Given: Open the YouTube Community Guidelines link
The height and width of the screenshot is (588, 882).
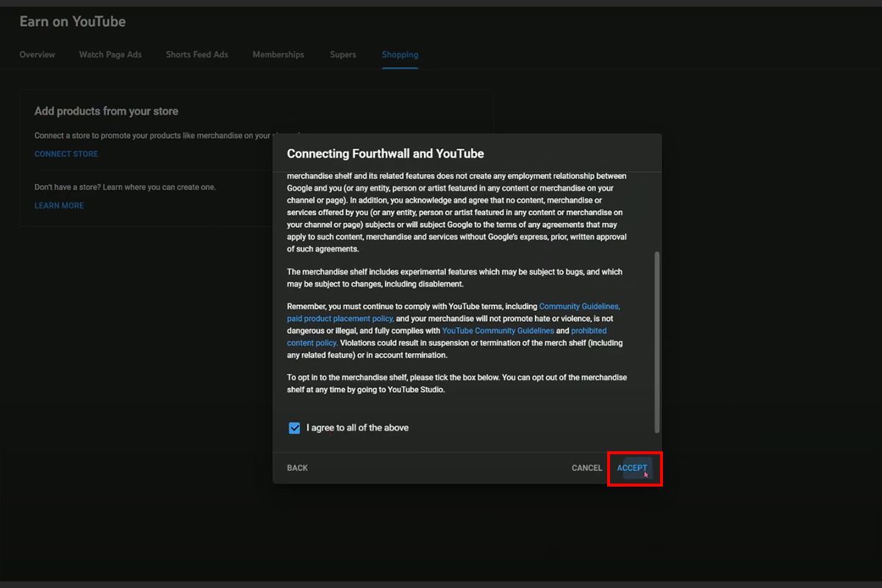Looking at the screenshot, I should [x=498, y=331].
